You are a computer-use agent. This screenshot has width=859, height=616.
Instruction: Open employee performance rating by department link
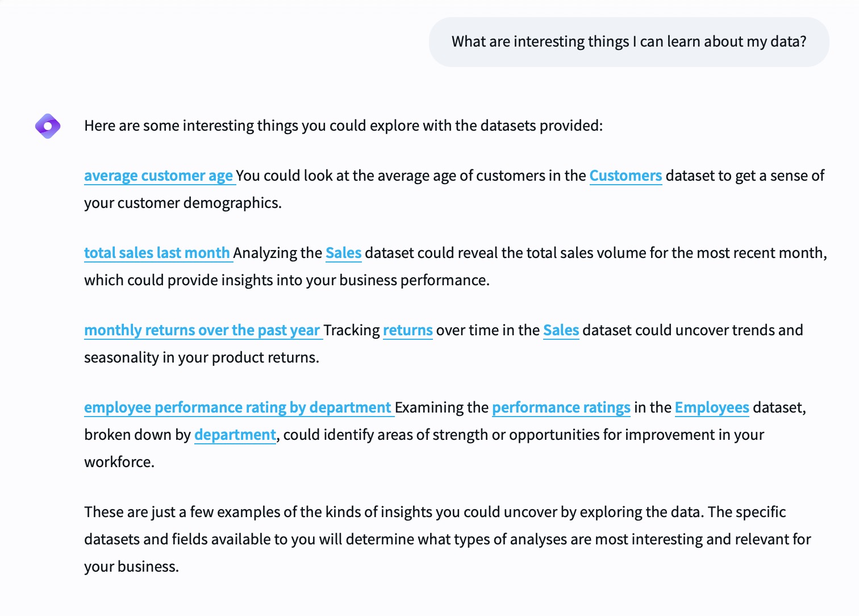coord(239,407)
